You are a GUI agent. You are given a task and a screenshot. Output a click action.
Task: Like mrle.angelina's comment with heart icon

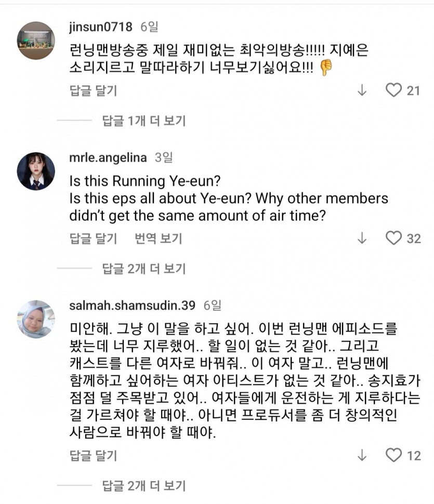393,238
